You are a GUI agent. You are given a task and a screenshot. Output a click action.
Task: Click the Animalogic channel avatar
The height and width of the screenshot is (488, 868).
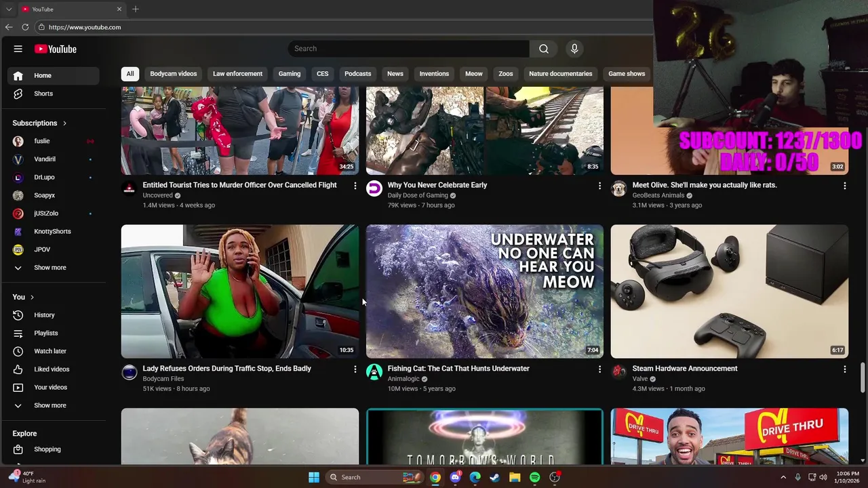coord(374,371)
